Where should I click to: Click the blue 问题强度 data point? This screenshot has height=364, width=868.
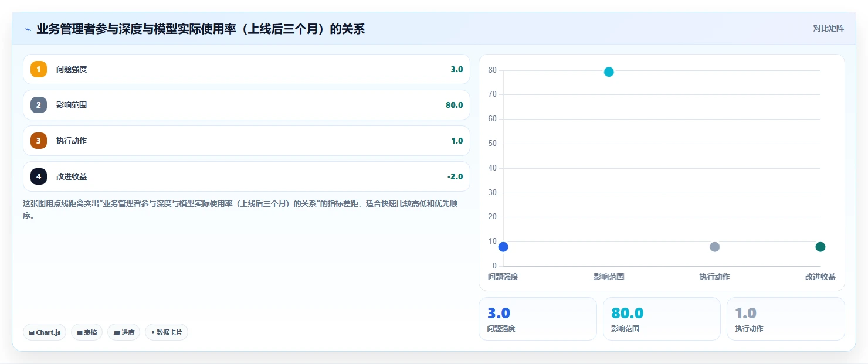(503, 247)
